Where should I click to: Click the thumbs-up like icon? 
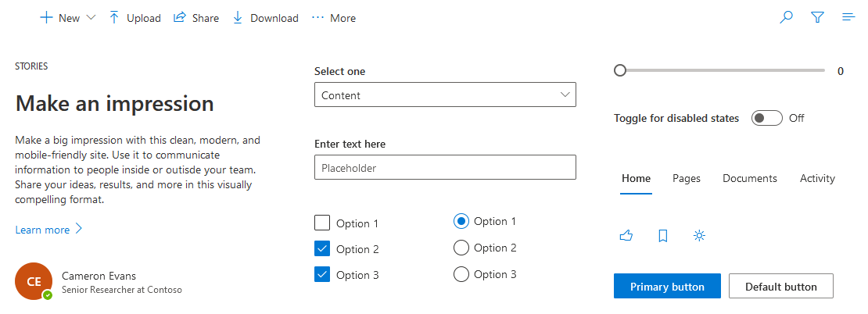[626, 235]
